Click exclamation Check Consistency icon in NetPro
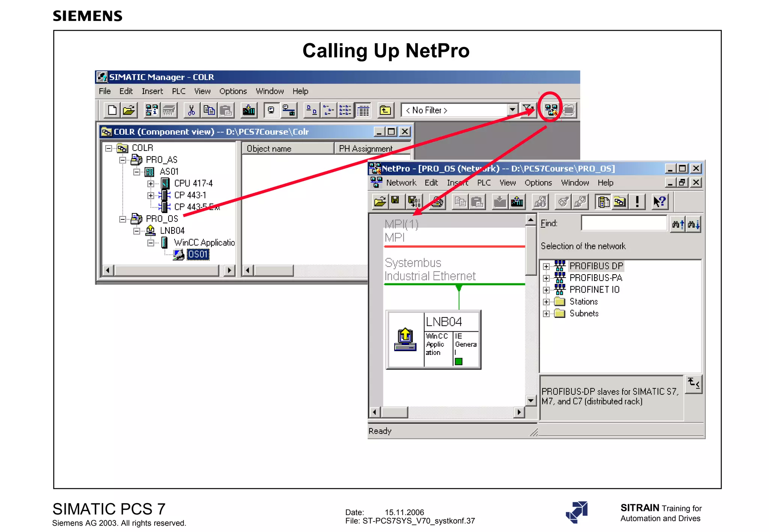This screenshot has height=532, width=769. (637, 202)
